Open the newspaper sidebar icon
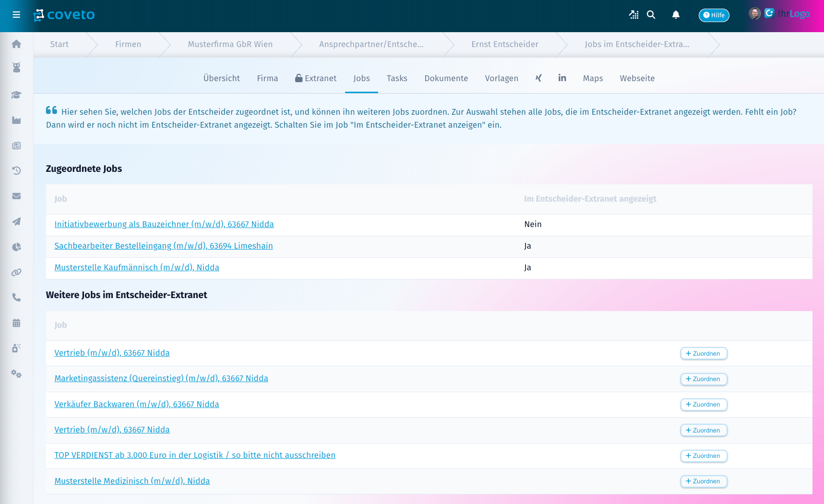 pos(16,145)
